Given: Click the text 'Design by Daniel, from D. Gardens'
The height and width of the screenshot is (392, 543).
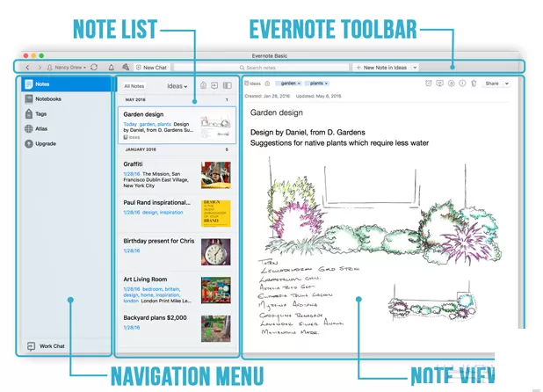Looking at the screenshot, I should (308, 133).
